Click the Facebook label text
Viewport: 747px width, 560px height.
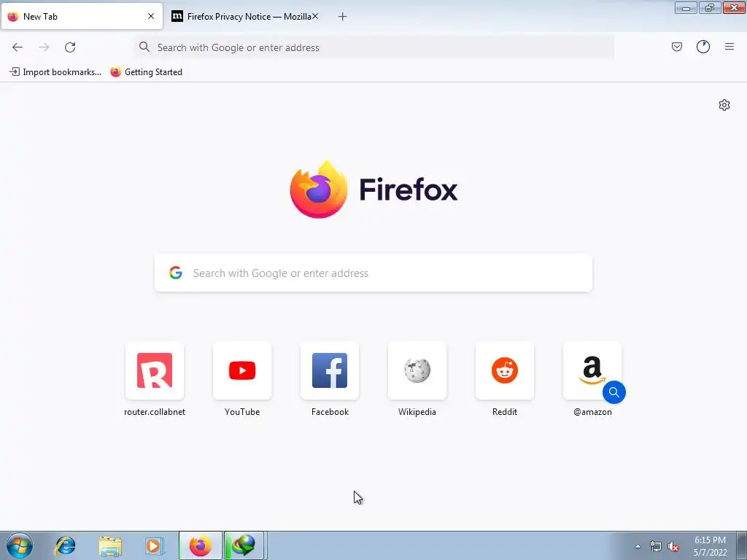tap(330, 412)
